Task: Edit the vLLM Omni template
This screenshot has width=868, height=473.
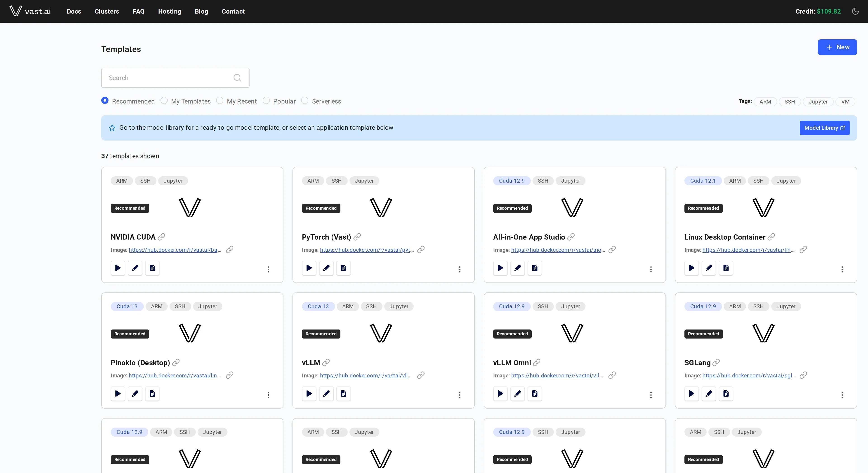Action: tap(518, 394)
